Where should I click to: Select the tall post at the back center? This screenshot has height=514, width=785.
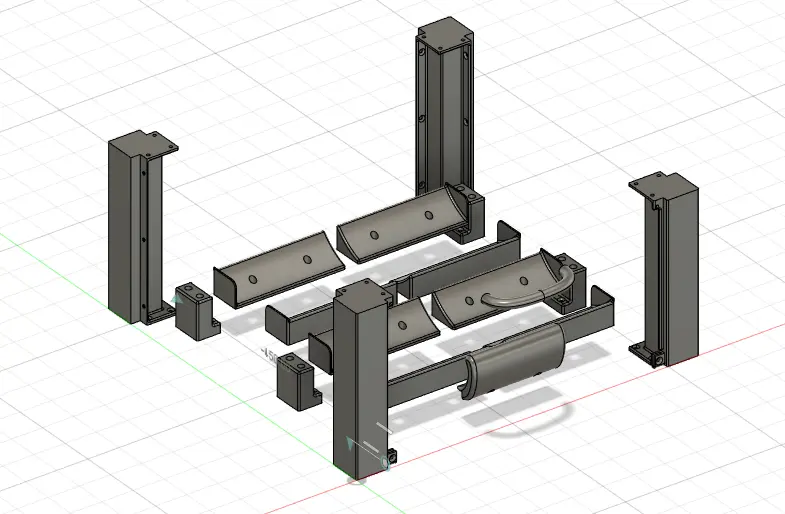pyautogui.click(x=444, y=108)
